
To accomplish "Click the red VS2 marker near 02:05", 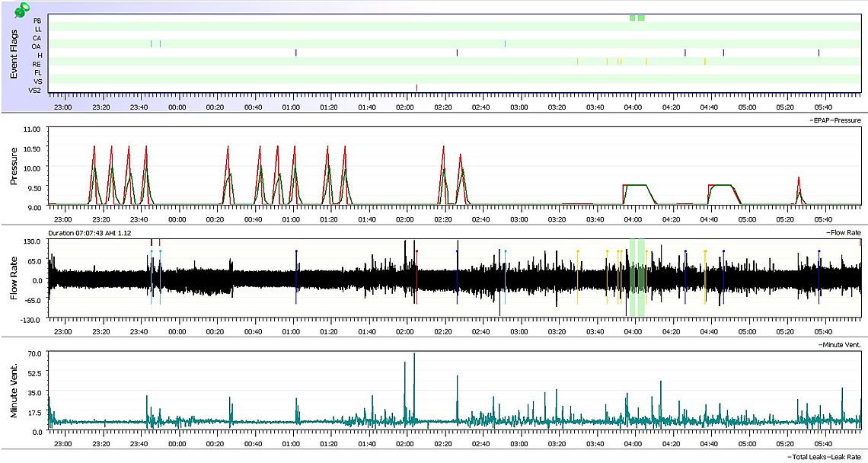I will 416,88.
